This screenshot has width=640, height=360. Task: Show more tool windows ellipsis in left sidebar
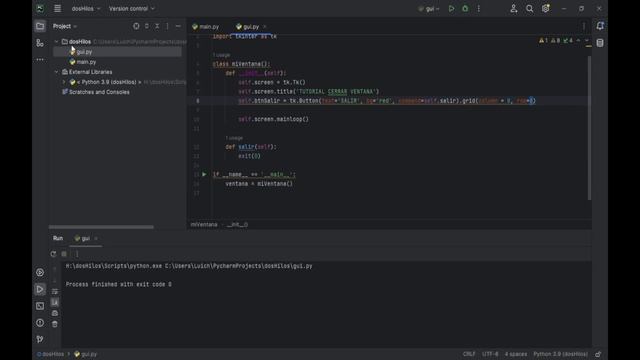click(x=40, y=60)
